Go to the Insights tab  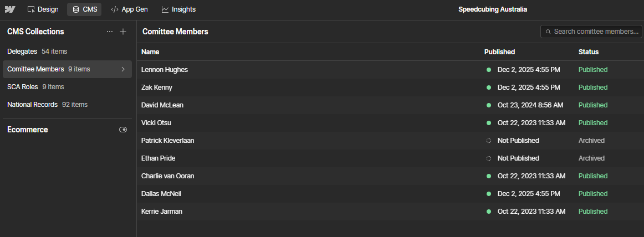click(x=178, y=9)
